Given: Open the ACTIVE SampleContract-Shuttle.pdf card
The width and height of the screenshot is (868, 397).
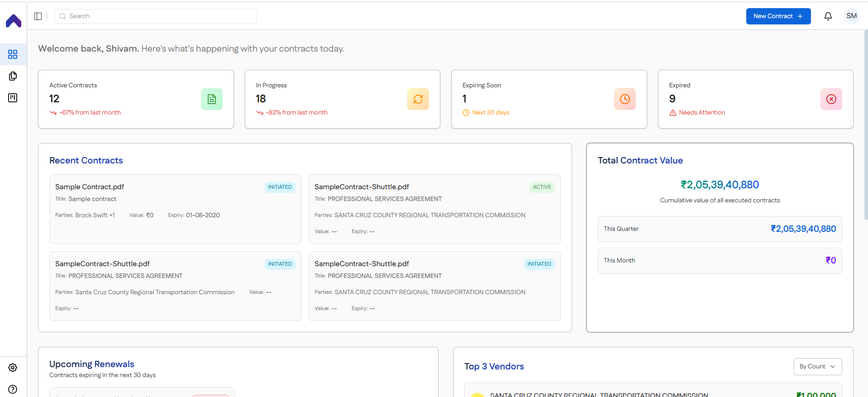Looking at the screenshot, I should point(434,209).
